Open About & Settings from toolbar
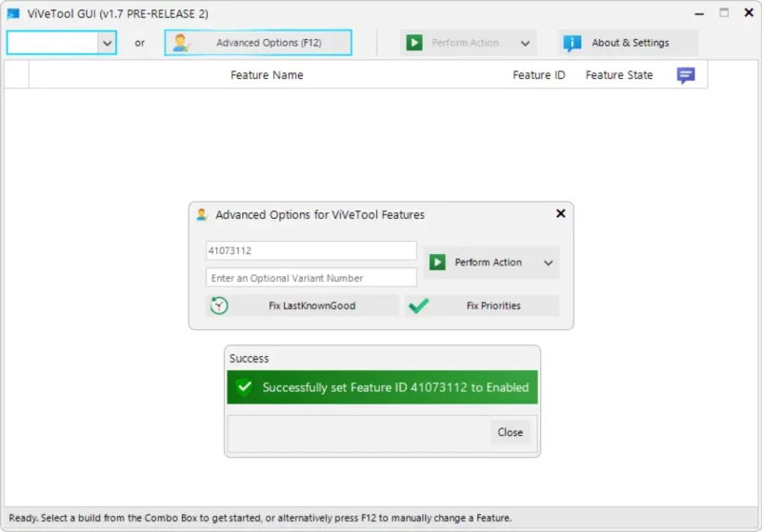 point(629,43)
